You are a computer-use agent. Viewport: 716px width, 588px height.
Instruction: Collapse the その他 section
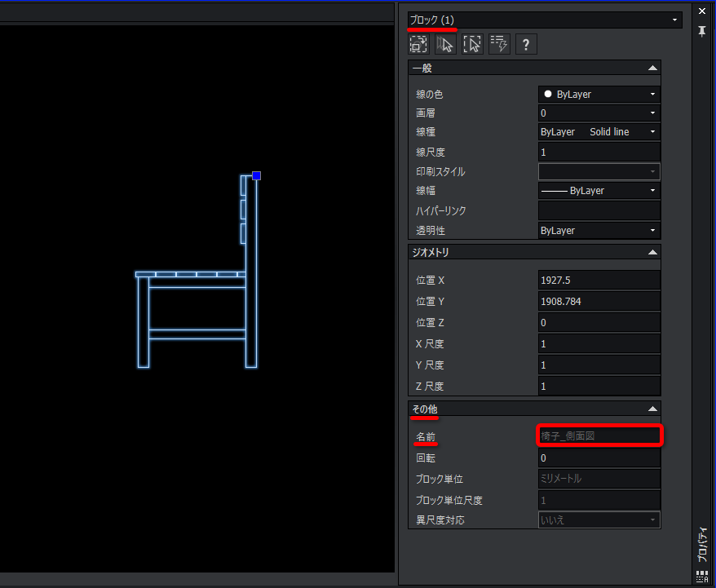click(652, 409)
